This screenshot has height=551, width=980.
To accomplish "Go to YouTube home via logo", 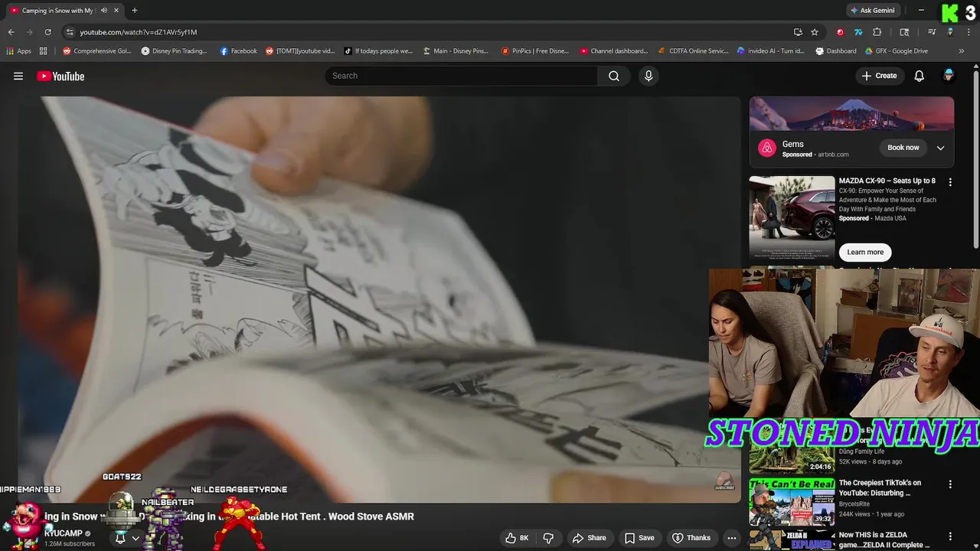I will coord(60,76).
